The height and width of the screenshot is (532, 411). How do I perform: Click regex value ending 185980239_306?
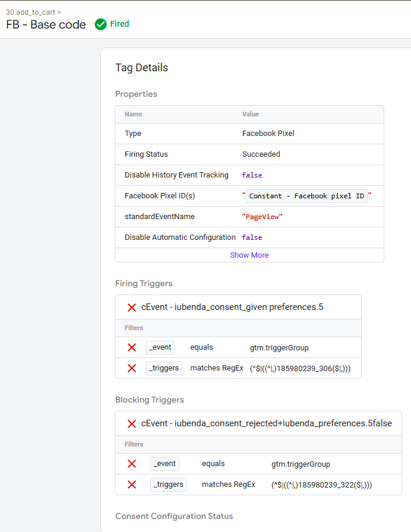(x=301, y=369)
